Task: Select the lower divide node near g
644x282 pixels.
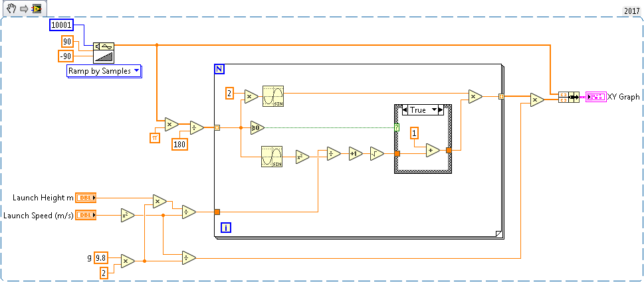Action: [x=189, y=258]
